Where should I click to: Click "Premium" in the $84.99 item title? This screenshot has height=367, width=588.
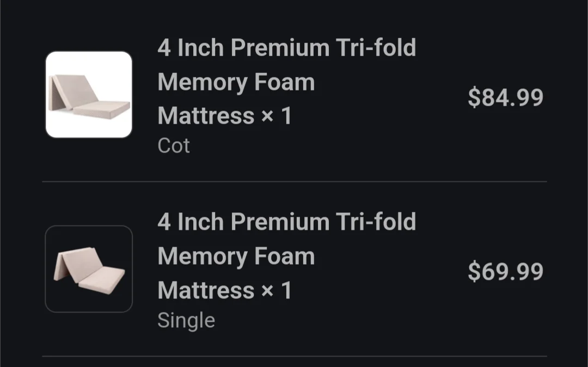coord(280,48)
